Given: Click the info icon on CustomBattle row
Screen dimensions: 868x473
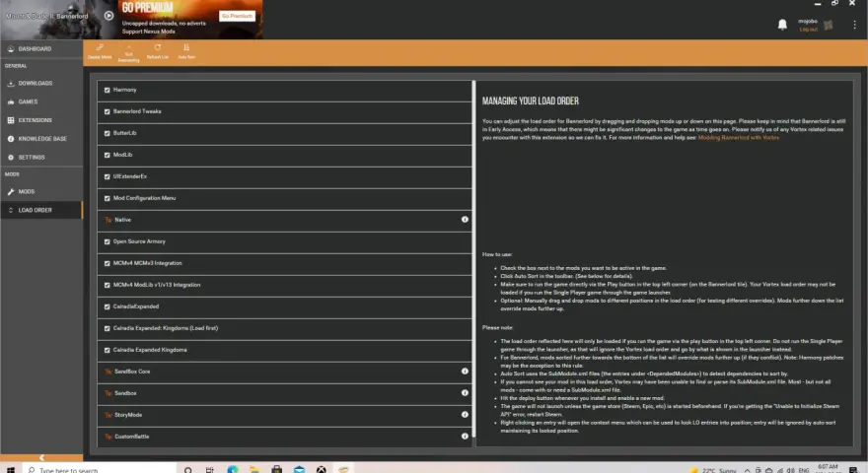Looking at the screenshot, I should (465, 436).
